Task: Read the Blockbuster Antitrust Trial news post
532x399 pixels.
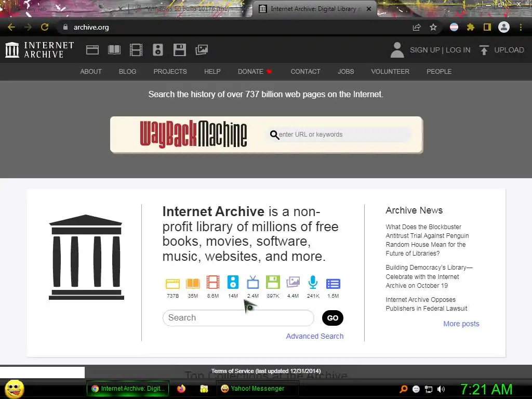Action: click(x=427, y=240)
